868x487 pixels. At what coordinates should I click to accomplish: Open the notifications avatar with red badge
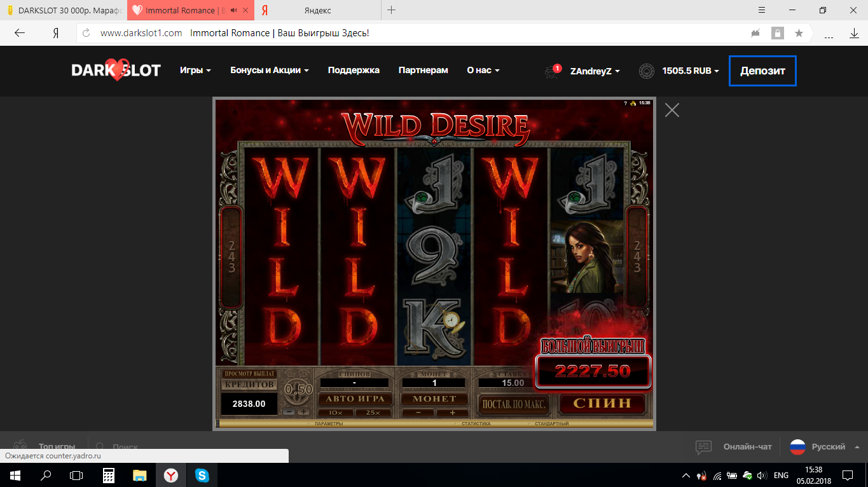(553, 71)
